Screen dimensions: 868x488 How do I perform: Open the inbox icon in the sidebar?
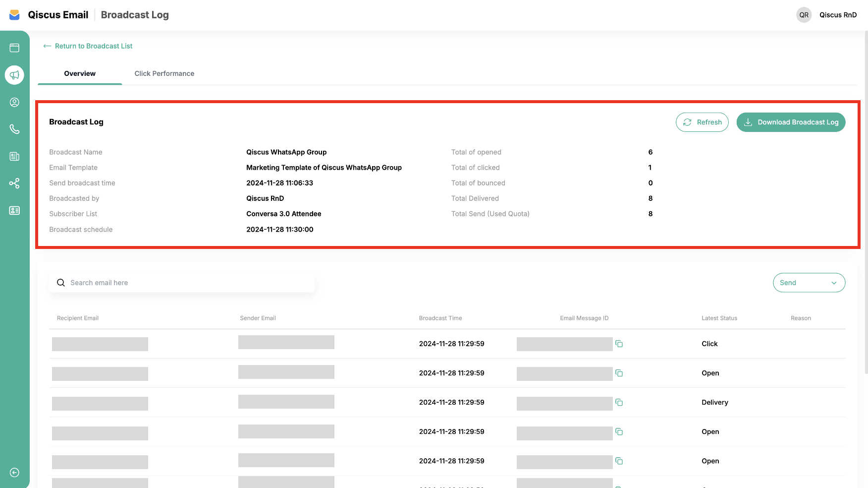14,48
